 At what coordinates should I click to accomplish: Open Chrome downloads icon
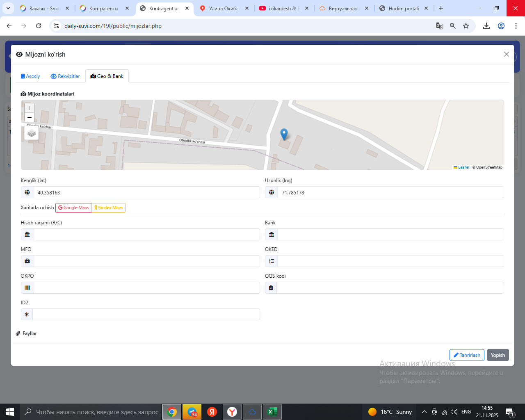(486, 26)
